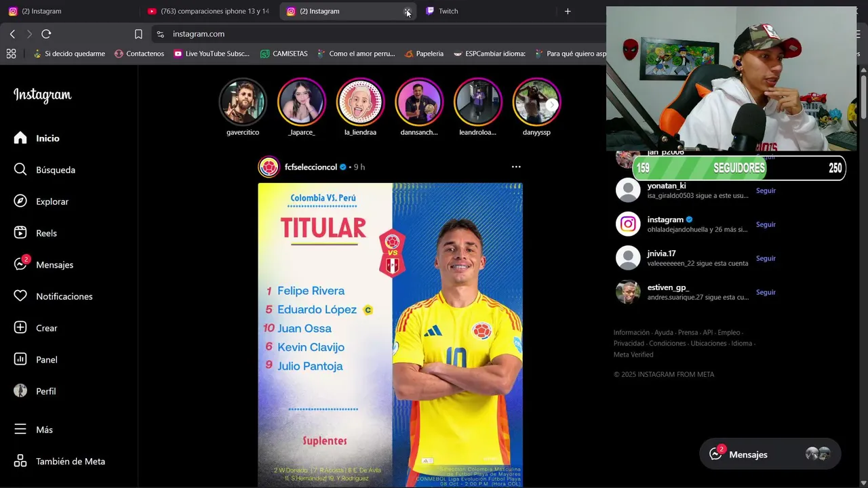Open the floating Mensajes chat icon
The image size is (868, 488).
pos(715,454)
